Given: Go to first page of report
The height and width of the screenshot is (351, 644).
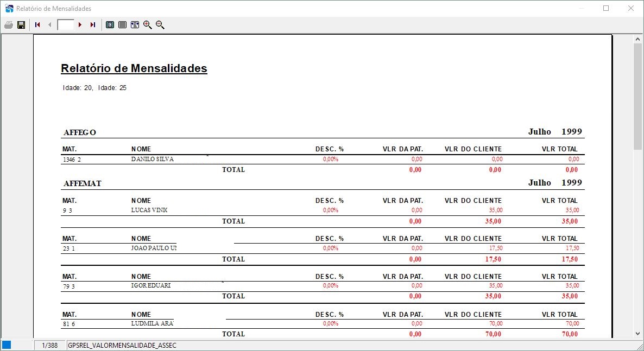Looking at the screenshot, I should (x=37, y=25).
